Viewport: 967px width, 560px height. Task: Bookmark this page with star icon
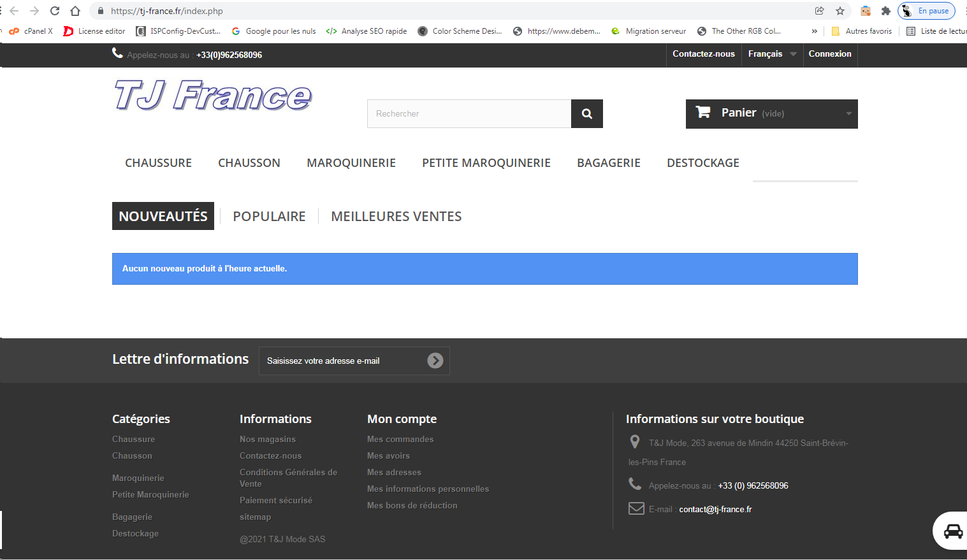click(x=840, y=11)
